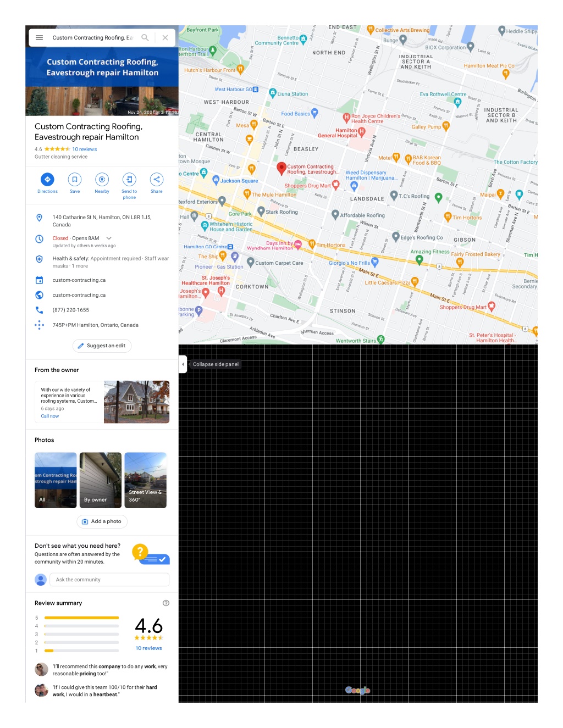Click the red Custom Contracting map pin

point(281,168)
